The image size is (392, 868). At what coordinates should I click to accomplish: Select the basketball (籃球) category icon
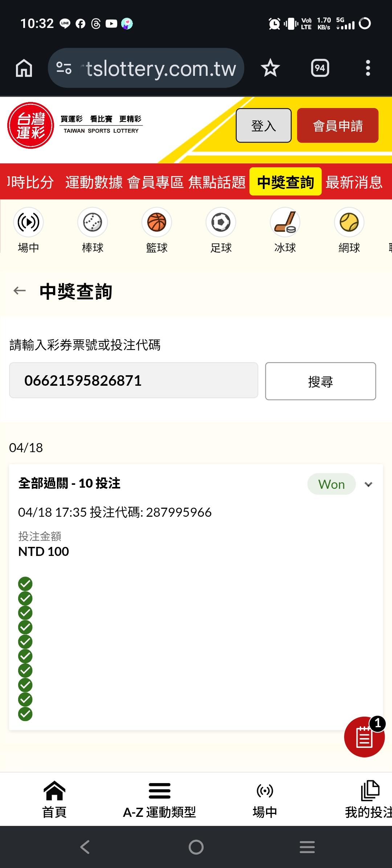tap(157, 222)
